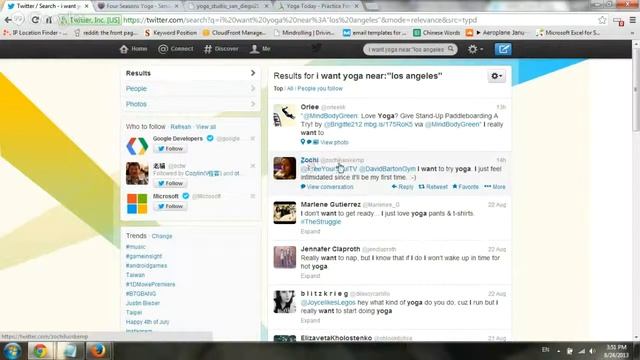Open Zochi's profile picture
The width and height of the screenshot is (640, 360).
tap(284, 168)
